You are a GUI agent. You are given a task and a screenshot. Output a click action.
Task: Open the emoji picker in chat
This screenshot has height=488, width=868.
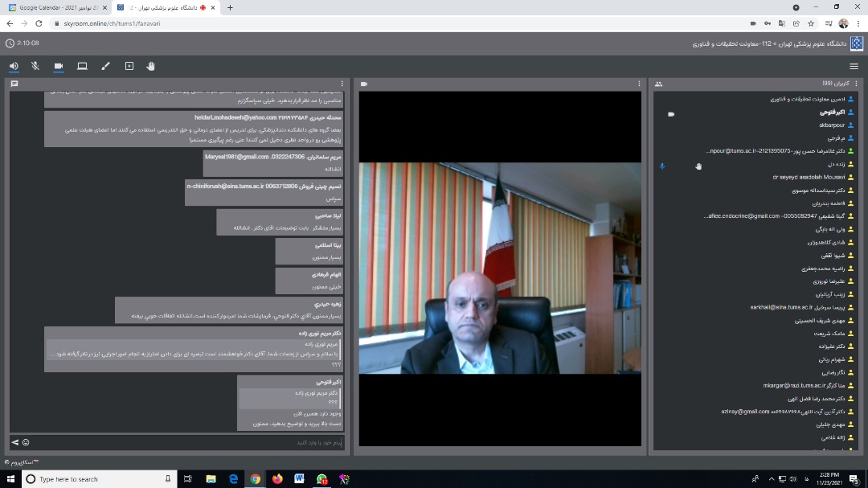(x=26, y=442)
